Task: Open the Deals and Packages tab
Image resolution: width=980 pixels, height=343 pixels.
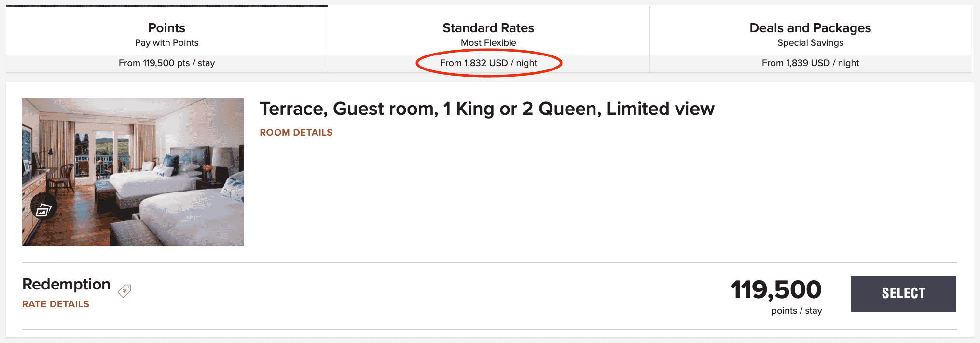Action: 810,28
